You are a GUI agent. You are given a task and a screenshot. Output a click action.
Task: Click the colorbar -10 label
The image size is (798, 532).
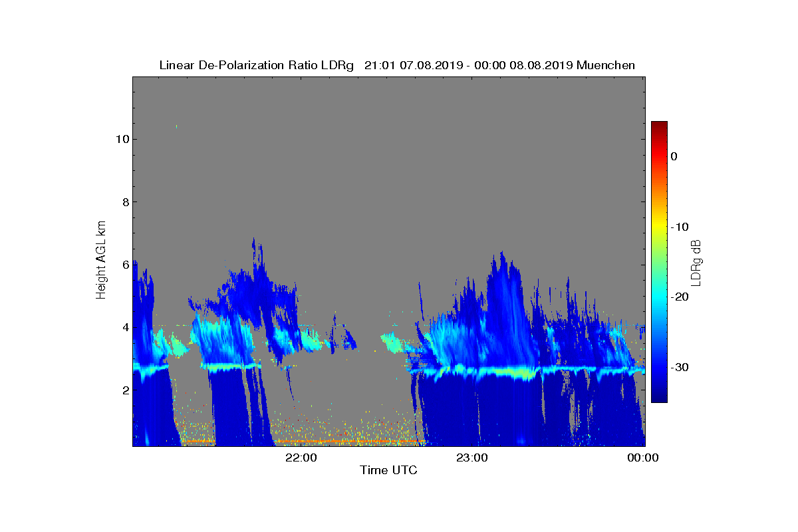(x=679, y=227)
